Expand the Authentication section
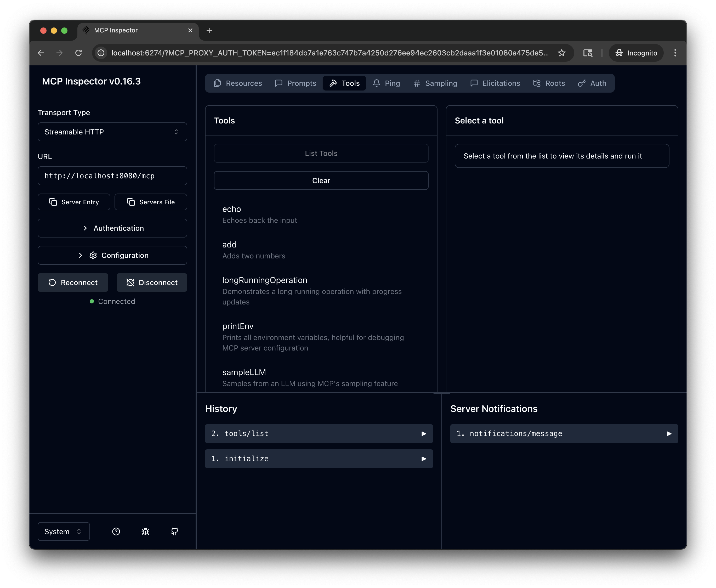Screen dimensions: 716x588 pos(112,228)
